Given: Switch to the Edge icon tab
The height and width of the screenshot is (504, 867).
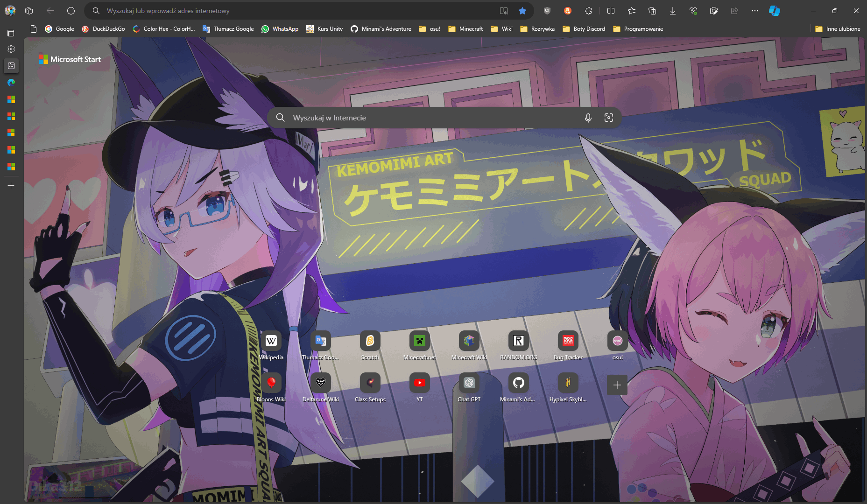Looking at the screenshot, I should tap(11, 83).
